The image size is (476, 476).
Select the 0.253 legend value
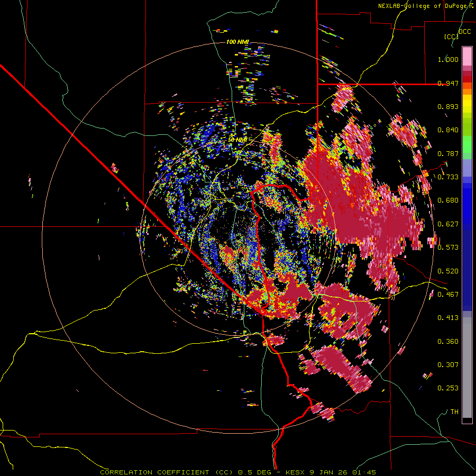[x=448, y=388]
